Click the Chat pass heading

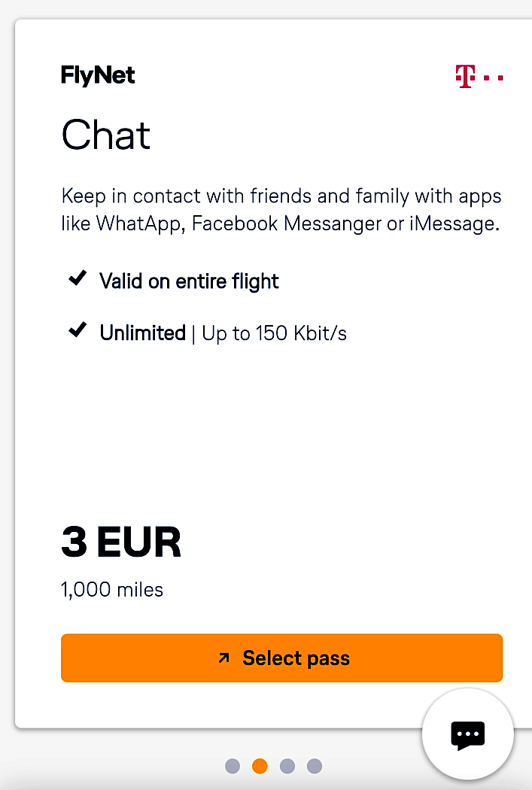[105, 135]
